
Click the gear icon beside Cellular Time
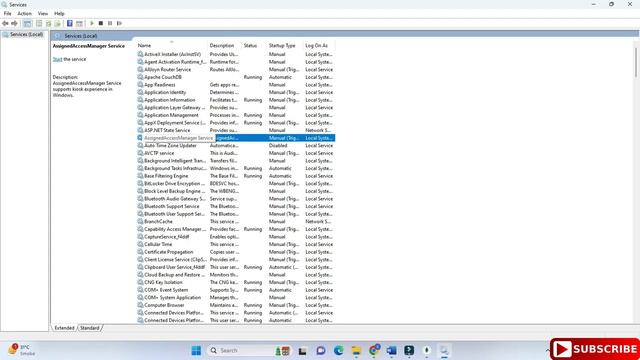140,244
